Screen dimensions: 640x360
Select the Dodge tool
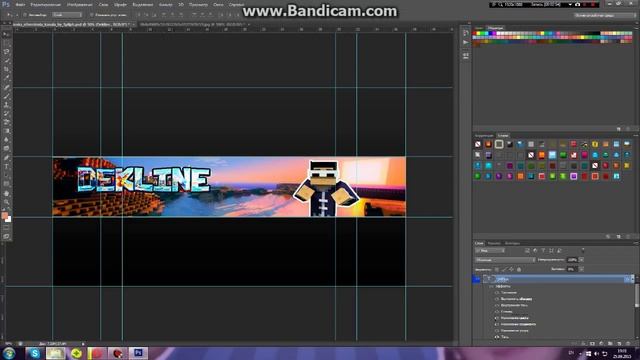[x=7, y=149]
